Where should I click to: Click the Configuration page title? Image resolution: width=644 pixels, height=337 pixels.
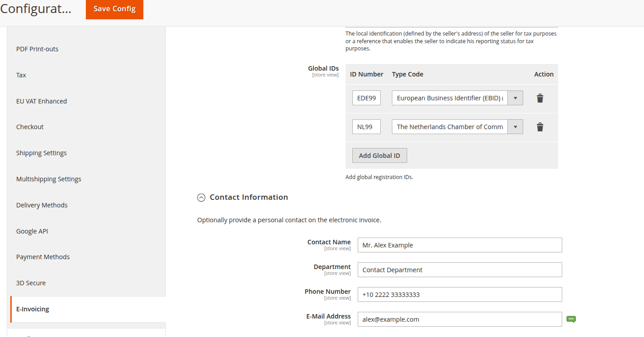[x=36, y=9]
